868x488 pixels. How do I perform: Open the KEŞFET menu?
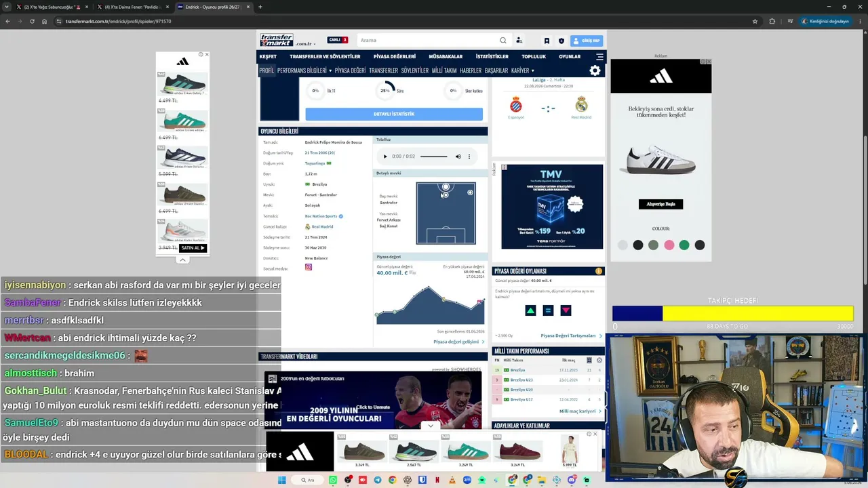pyautogui.click(x=268, y=57)
